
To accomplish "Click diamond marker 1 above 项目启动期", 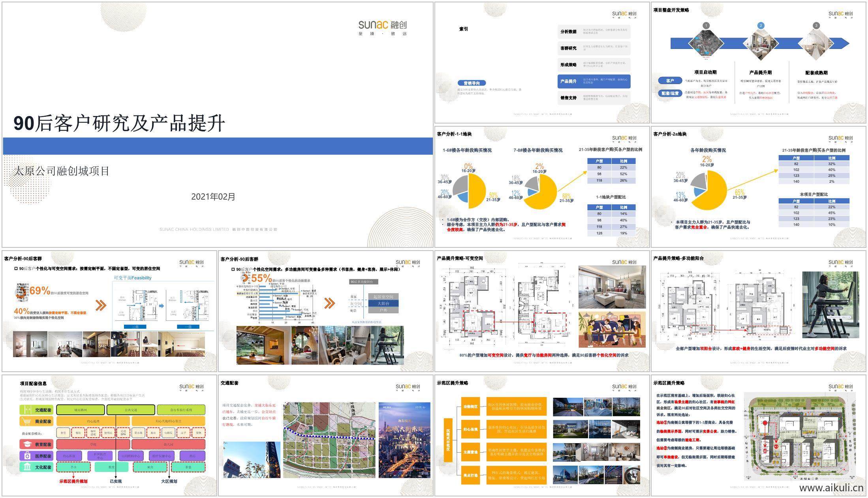I will (x=706, y=26).
